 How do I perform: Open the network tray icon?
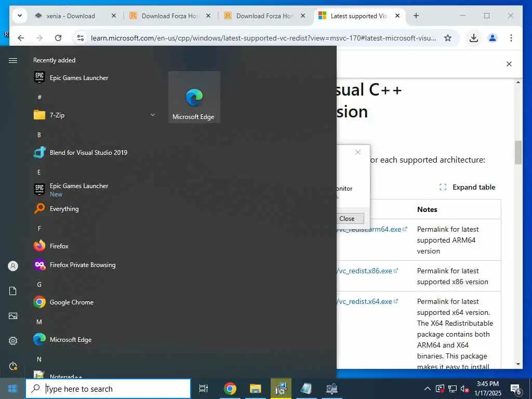click(x=453, y=389)
